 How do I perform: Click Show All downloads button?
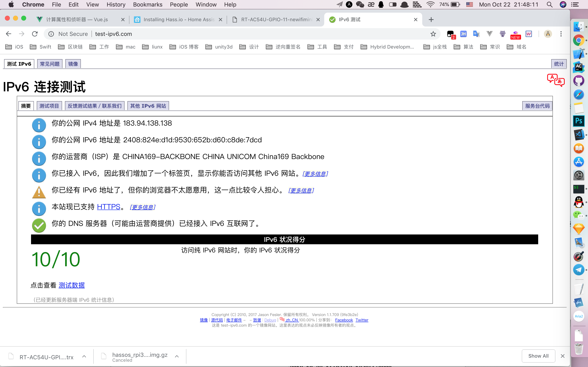click(x=538, y=356)
